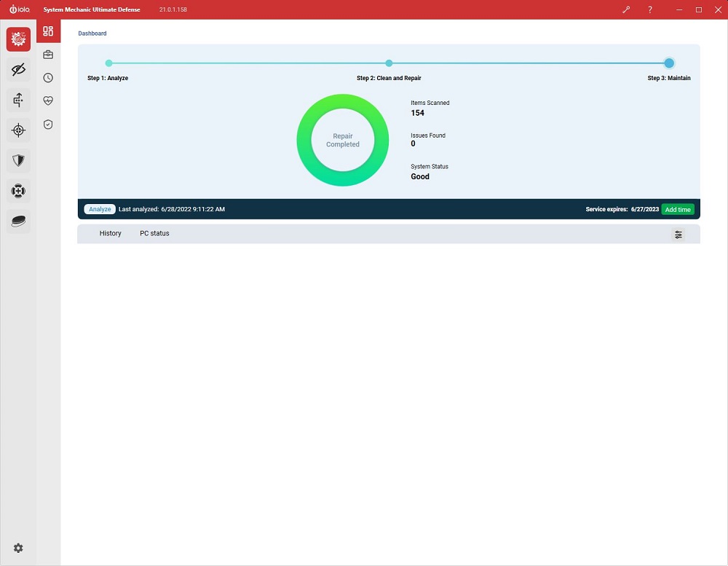Open the lifebuoy recovery sidebar icon
This screenshot has width=728, height=566.
coord(19,191)
